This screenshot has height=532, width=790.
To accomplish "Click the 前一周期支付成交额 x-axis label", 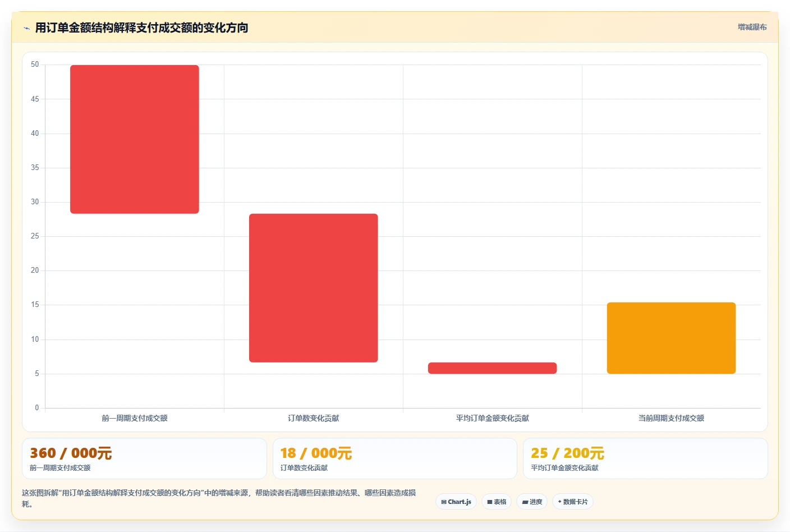I will coord(135,418).
